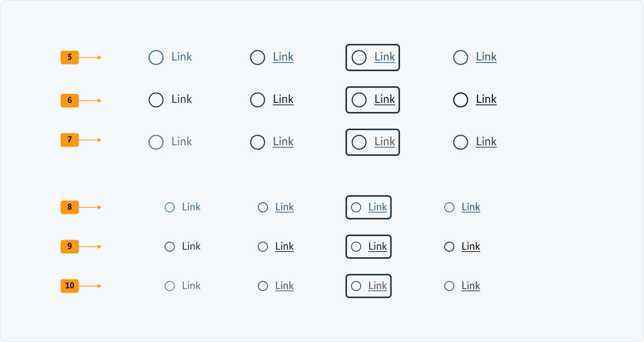The width and height of the screenshot is (644, 342).
Task: Click the orange marker badge labeled 10
Action: coord(69,286)
